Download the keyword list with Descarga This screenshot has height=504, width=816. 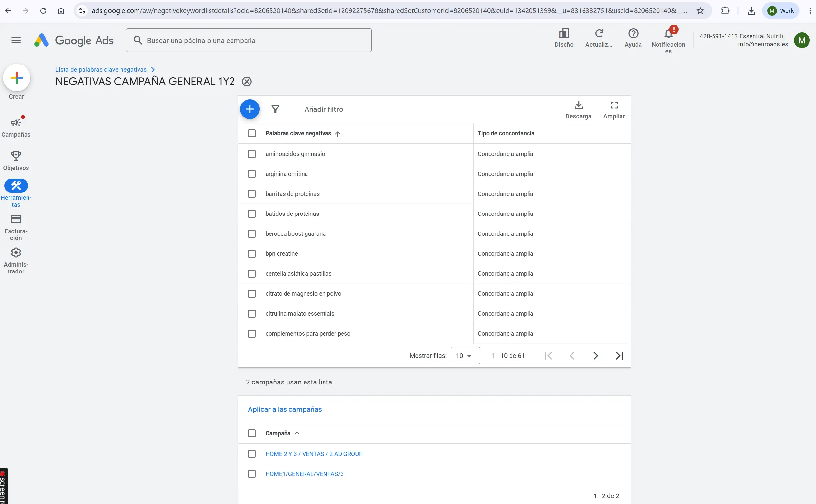[x=578, y=110]
